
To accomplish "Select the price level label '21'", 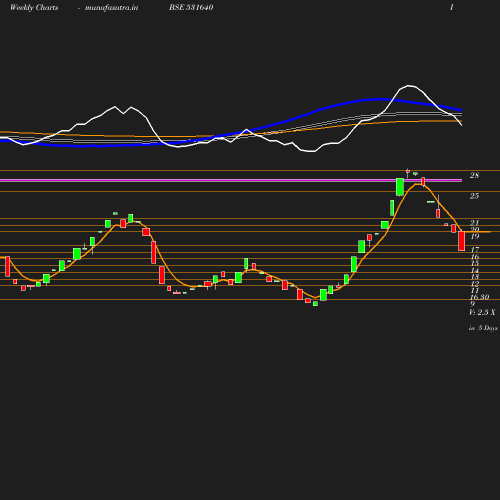I will 474,222.
